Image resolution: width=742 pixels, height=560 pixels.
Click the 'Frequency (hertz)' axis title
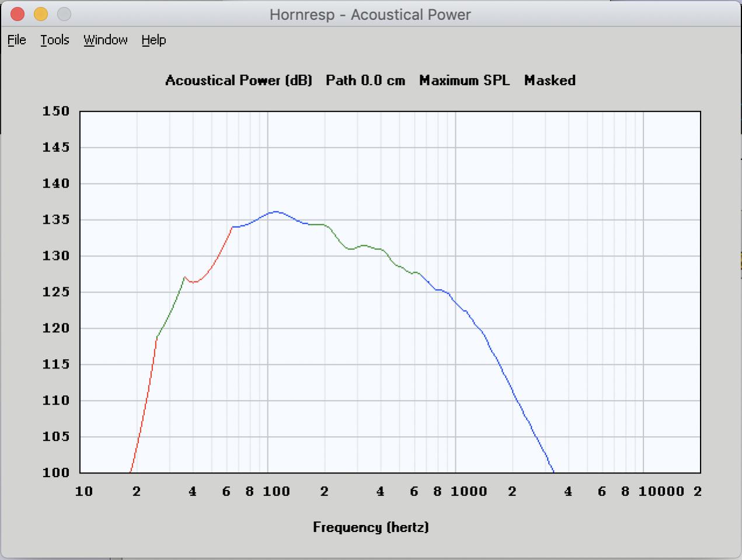click(x=371, y=527)
